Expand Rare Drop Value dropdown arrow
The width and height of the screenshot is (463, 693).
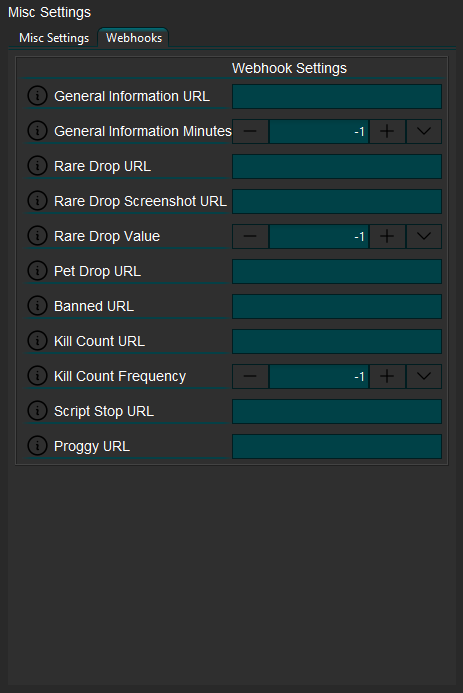[x=424, y=236]
